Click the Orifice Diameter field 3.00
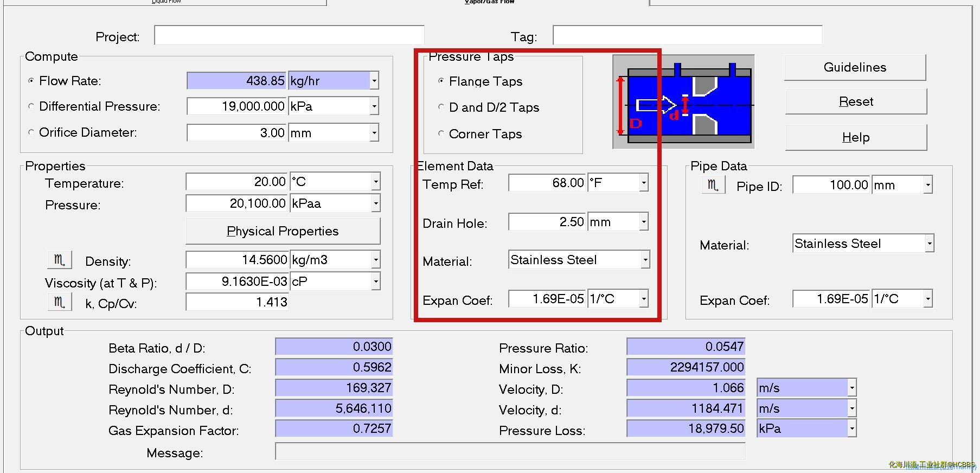 click(x=237, y=133)
